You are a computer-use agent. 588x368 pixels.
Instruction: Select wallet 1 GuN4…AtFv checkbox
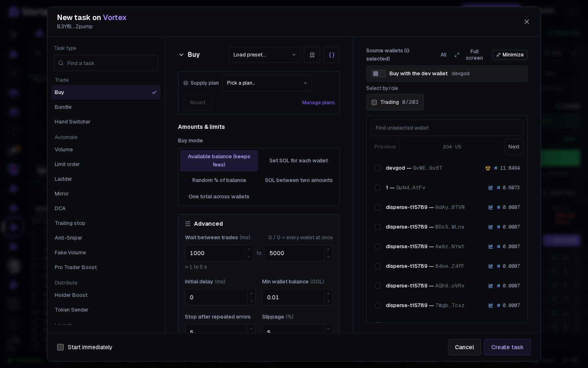(x=378, y=188)
